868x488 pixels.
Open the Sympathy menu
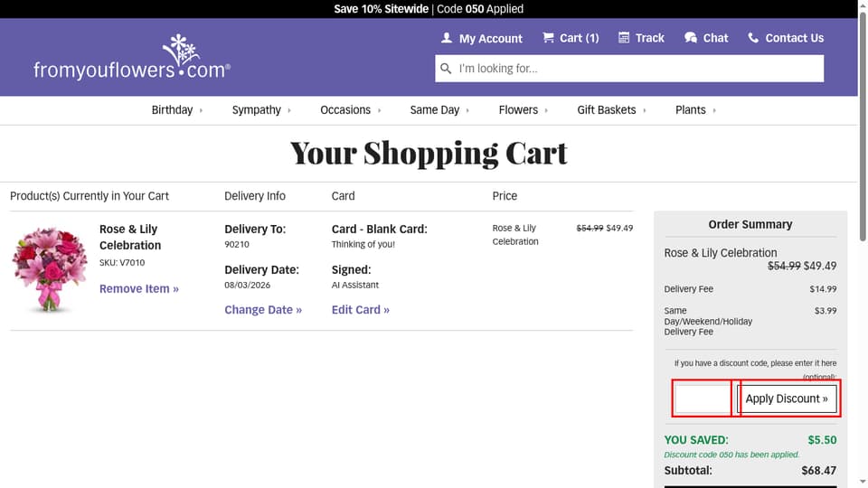click(256, 110)
